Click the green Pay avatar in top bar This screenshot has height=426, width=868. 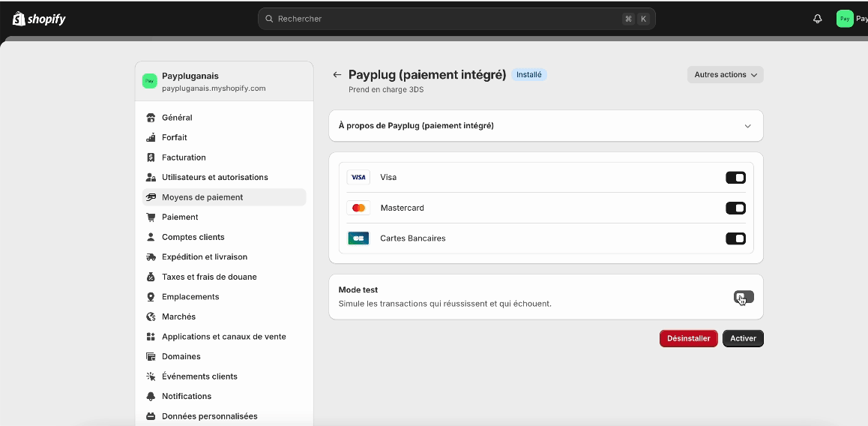845,19
